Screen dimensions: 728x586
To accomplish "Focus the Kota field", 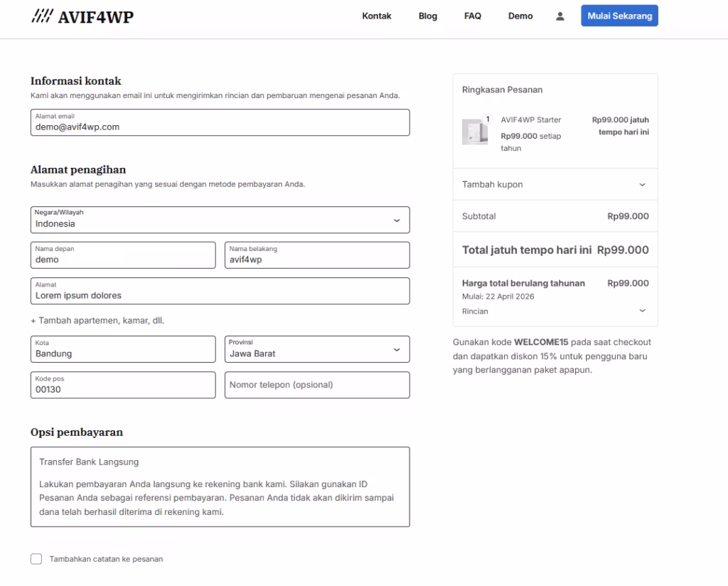I will tap(123, 349).
